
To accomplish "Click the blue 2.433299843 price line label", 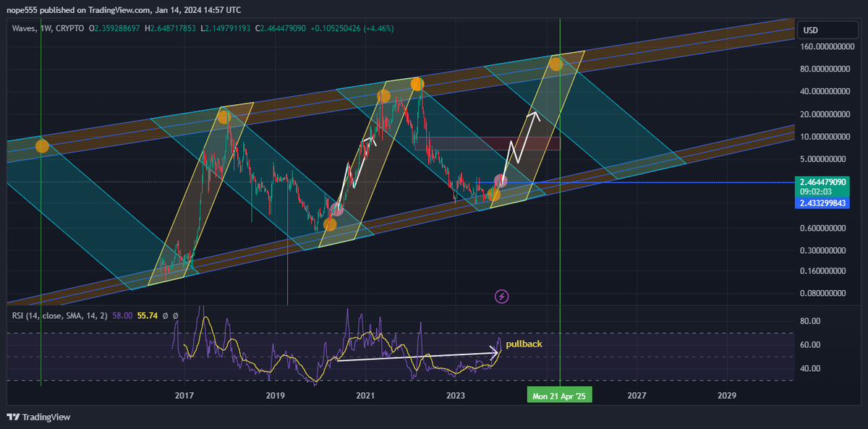I will [x=822, y=205].
